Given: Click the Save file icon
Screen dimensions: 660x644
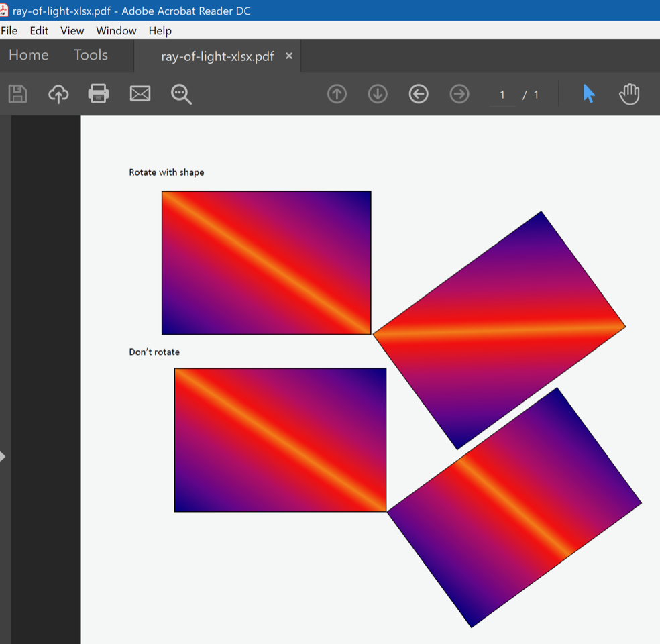Looking at the screenshot, I should (x=17, y=93).
